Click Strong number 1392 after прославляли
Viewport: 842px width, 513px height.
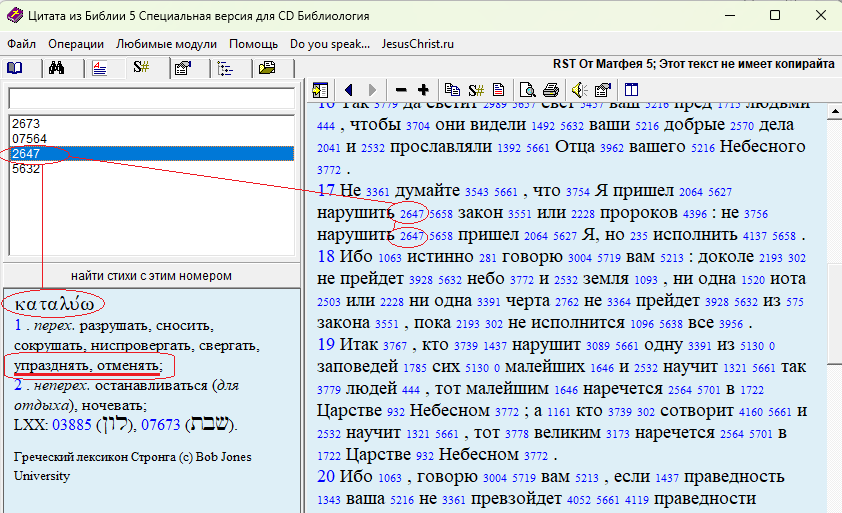(x=509, y=148)
